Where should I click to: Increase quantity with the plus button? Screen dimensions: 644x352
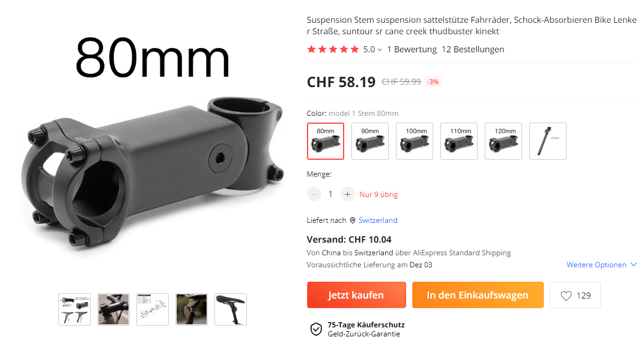pos(347,194)
